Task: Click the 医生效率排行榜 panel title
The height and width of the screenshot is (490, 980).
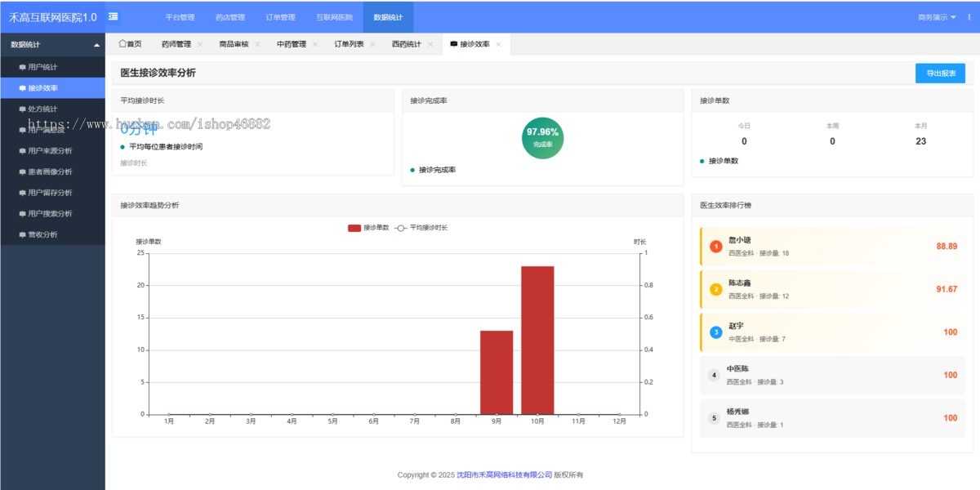Action: point(725,205)
